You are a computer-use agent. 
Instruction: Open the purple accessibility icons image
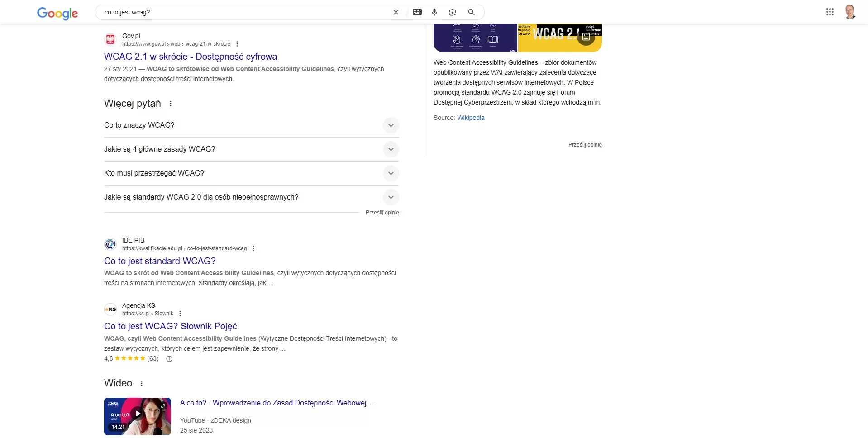pos(475,38)
